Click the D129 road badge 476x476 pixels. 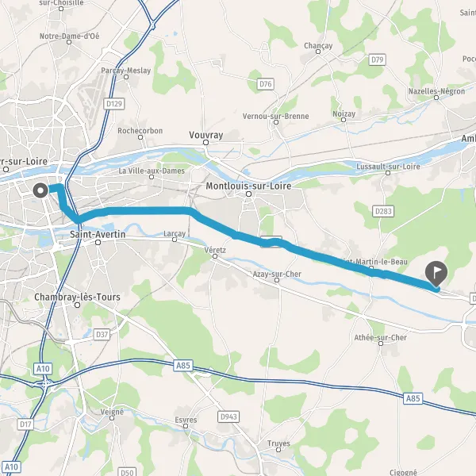[114, 104]
